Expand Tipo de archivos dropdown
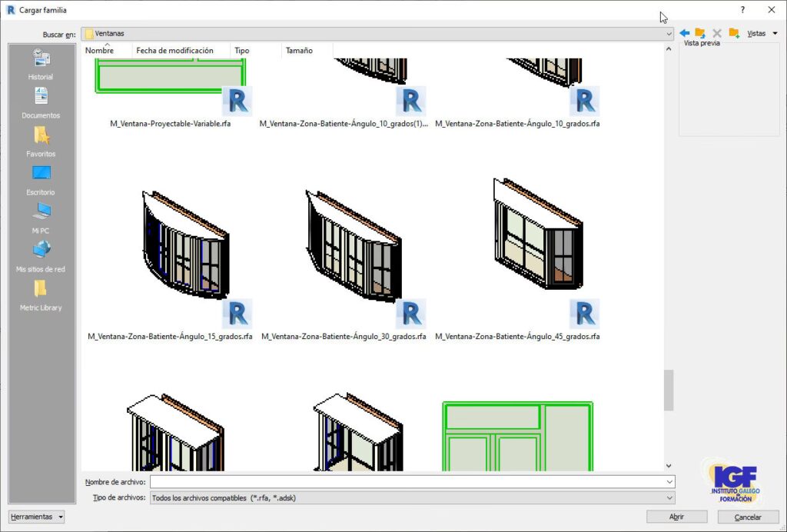Image resolution: width=787 pixels, height=532 pixels. (x=669, y=498)
